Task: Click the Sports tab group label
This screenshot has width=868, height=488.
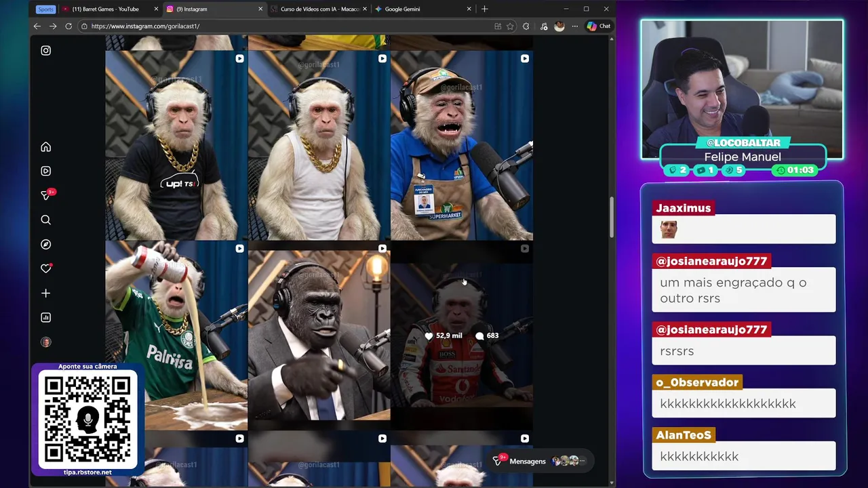Action: [x=45, y=9]
